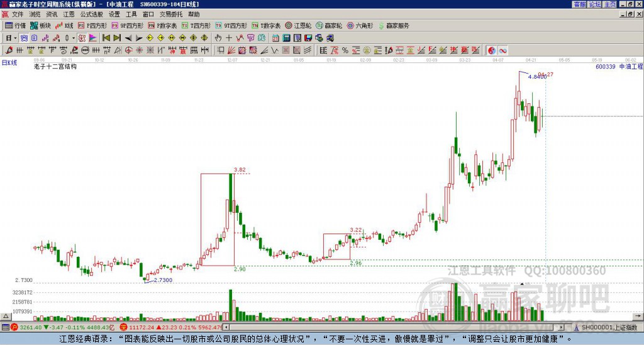Open the 公式选股 menu

pos(92,14)
